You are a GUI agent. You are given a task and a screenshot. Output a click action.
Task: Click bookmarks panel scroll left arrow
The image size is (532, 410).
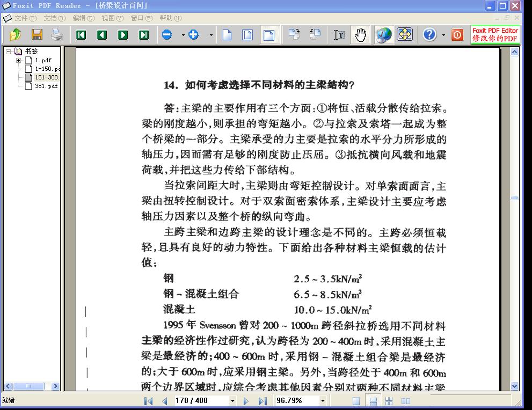pyautogui.click(x=8, y=386)
